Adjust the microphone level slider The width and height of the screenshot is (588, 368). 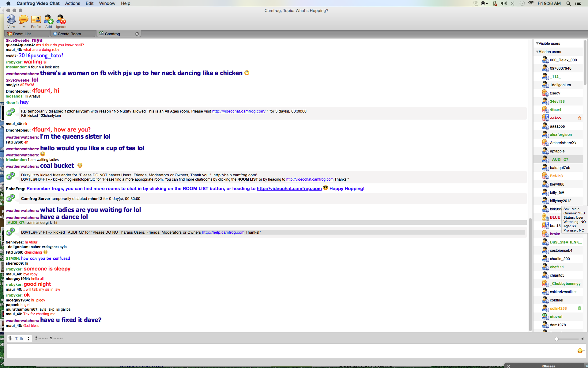pos(43,338)
